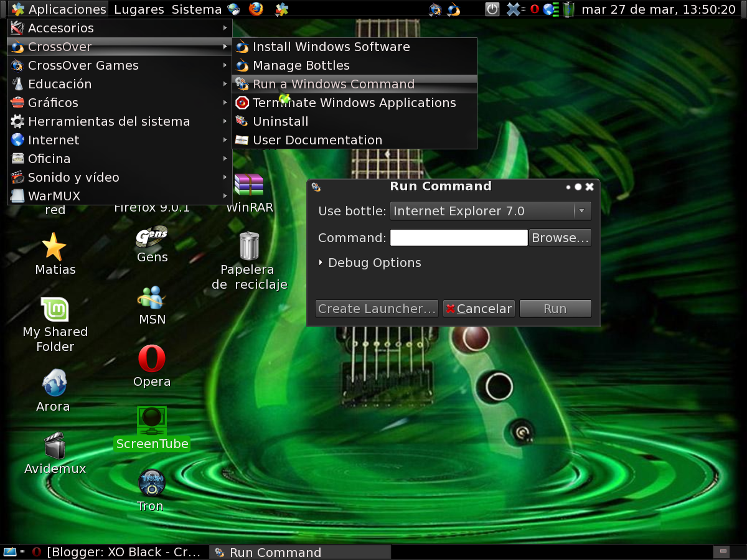747x560 pixels.
Task: Open the CrossOver Games submenu
Action: coord(120,65)
